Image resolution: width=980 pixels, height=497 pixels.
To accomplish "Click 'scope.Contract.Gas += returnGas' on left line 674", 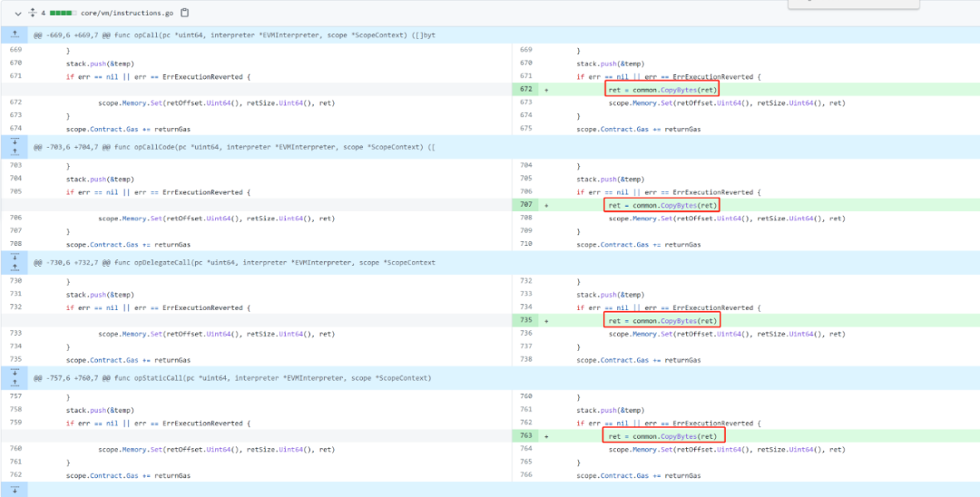I will 128,129.
